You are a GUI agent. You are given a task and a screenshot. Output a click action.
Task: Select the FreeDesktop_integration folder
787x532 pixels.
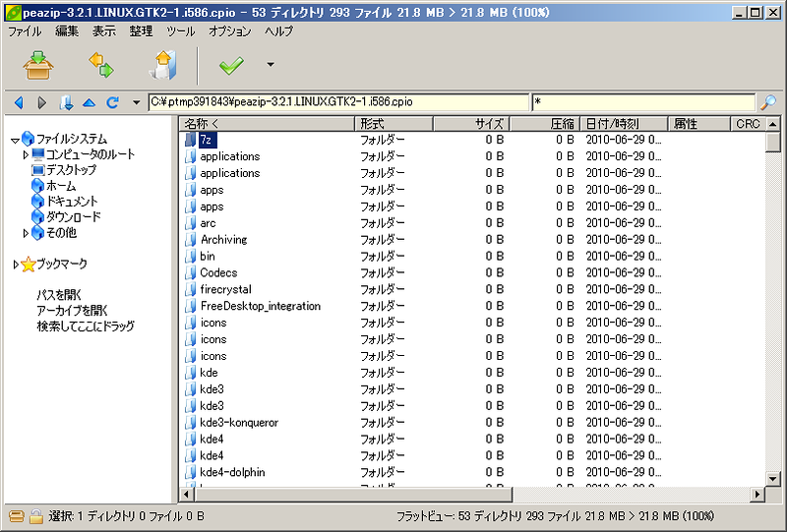click(x=260, y=306)
